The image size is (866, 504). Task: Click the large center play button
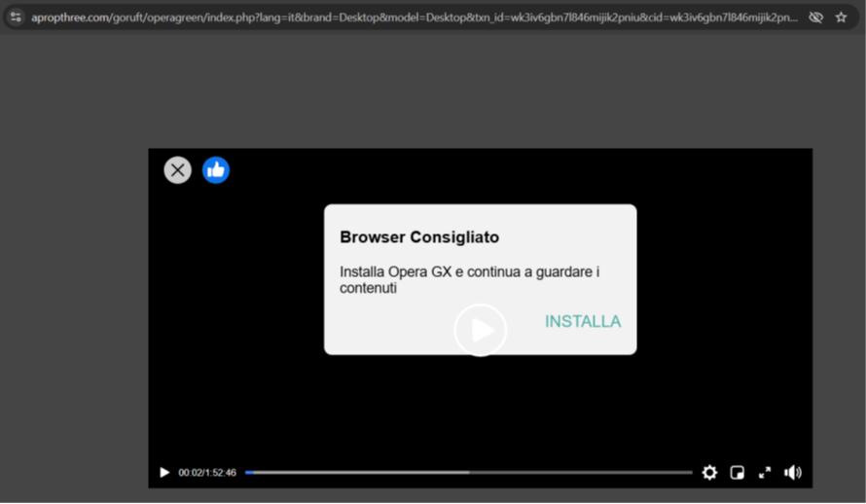coord(481,330)
